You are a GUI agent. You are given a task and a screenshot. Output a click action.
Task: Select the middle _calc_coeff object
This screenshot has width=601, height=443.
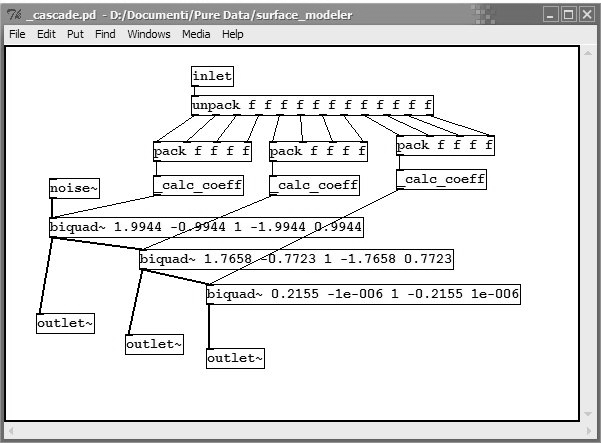point(314,185)
